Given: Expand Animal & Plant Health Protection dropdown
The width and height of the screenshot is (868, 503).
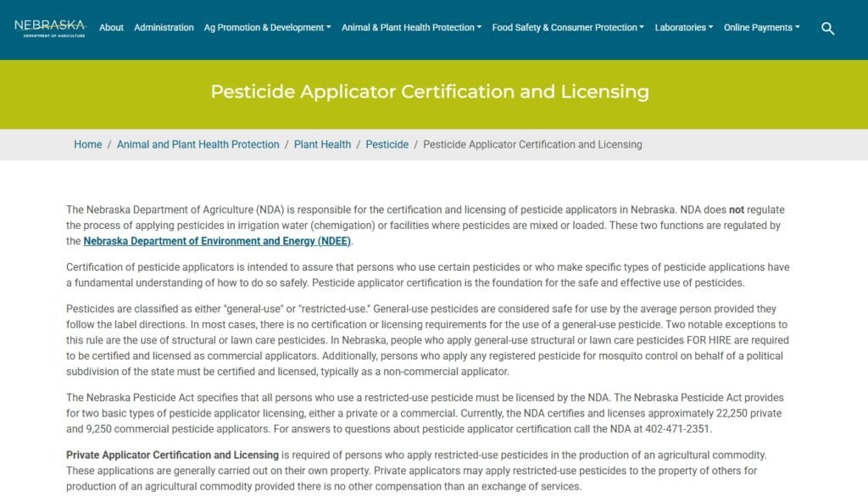Looking at the screenshot, I should 411,27.
